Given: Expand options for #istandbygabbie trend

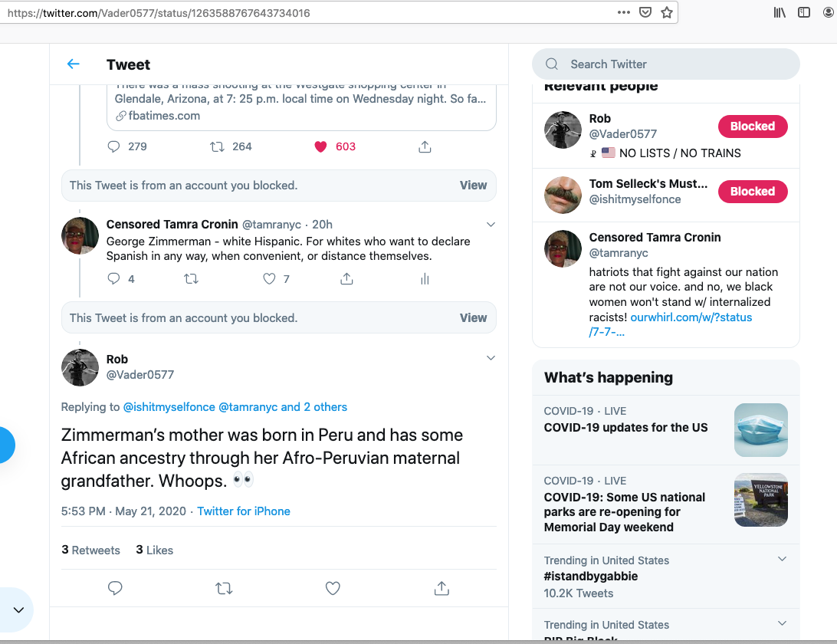Looking at the screenshot, I should pos(782,559).
